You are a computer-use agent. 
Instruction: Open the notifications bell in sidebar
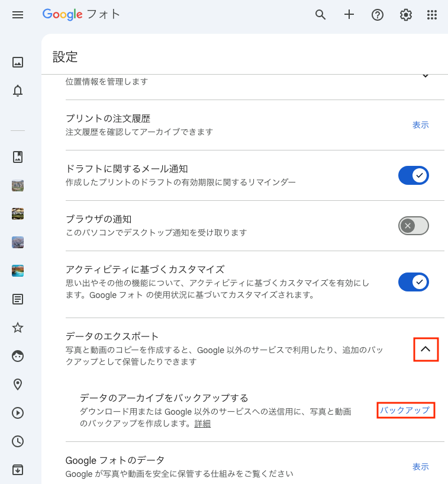point(18,91)
